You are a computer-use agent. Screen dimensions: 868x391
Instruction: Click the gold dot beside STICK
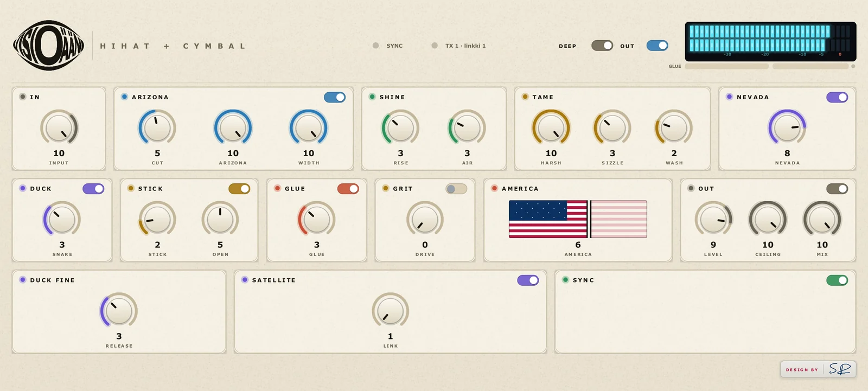coord(131,188)
